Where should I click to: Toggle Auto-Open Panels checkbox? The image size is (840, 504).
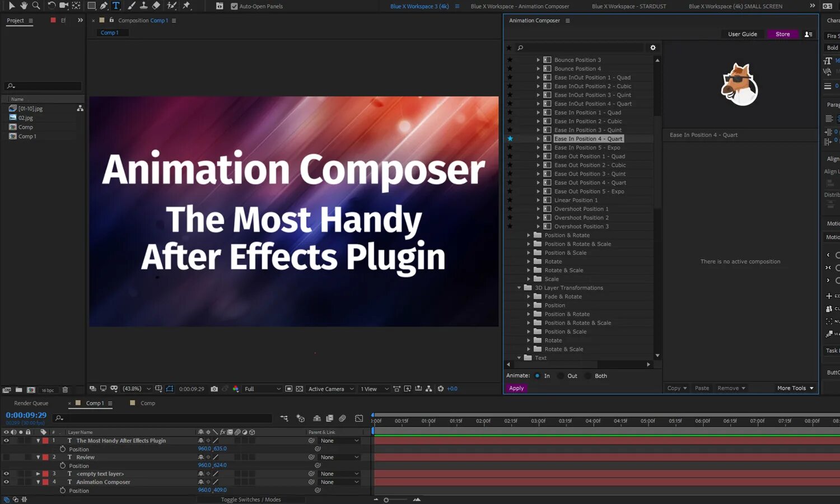234,6
